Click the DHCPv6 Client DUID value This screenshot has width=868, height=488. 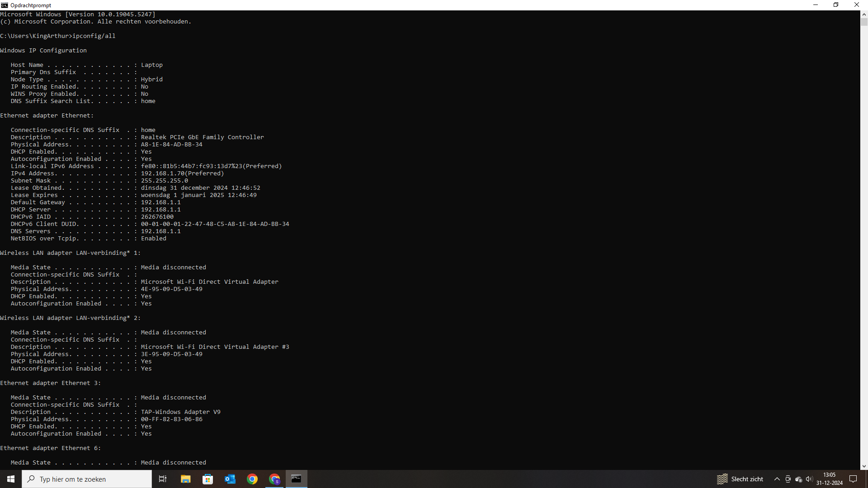pyautogui.click(x=215, y=224)
